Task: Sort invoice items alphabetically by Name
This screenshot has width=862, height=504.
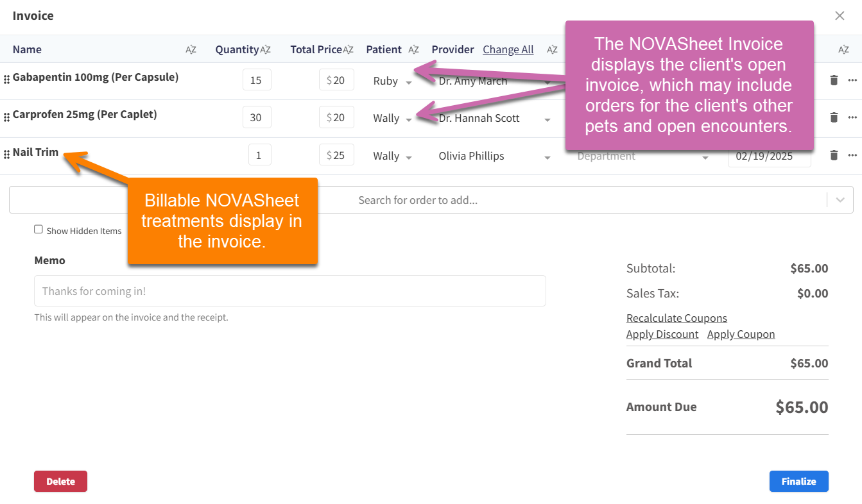Action: pyautogui.click(x=190, y=49)
